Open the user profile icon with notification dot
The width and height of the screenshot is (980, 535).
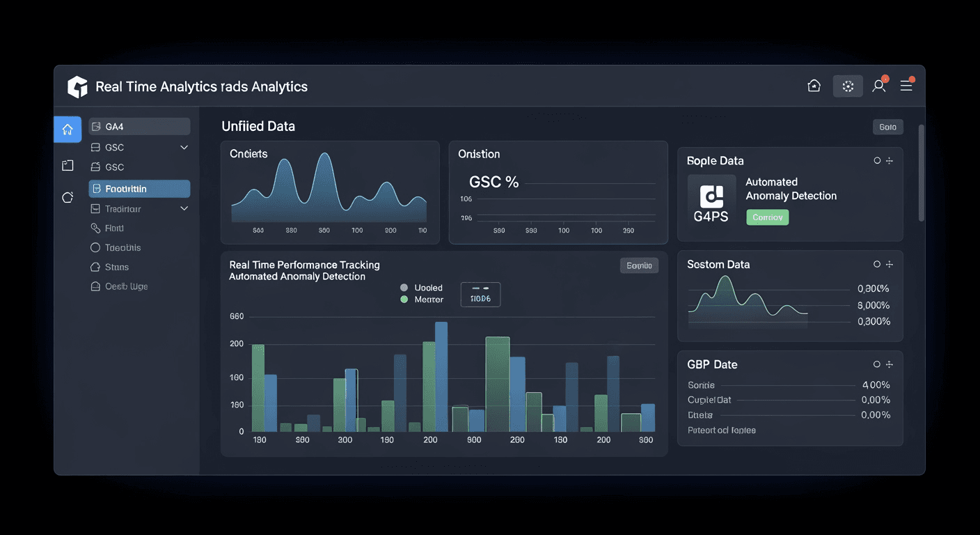[879, 86]
